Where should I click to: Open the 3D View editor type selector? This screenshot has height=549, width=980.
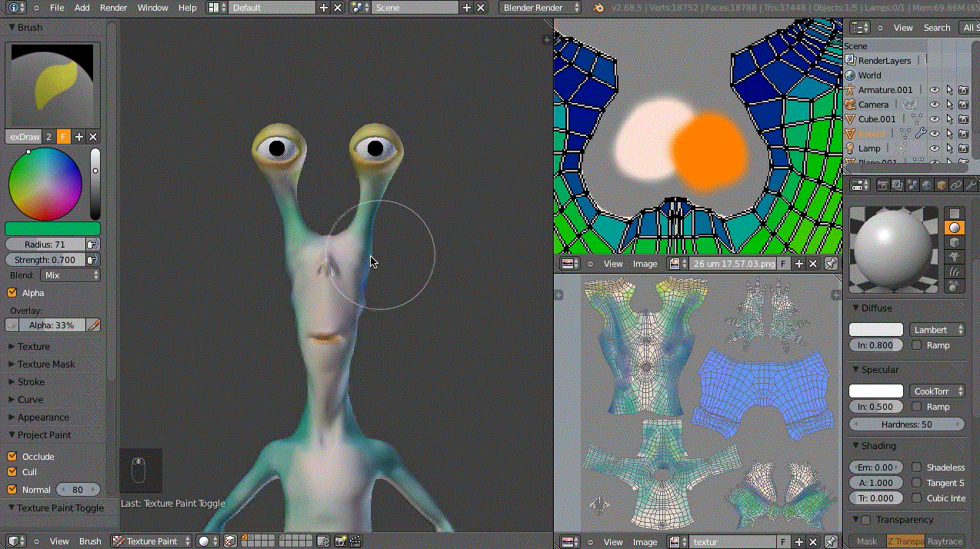pyautogui.click(x=17, y=541)
